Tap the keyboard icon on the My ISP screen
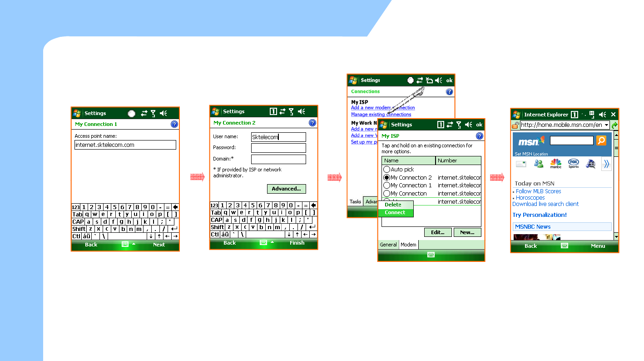Viewport: 644px width, 361px height. tap(431, 255)
